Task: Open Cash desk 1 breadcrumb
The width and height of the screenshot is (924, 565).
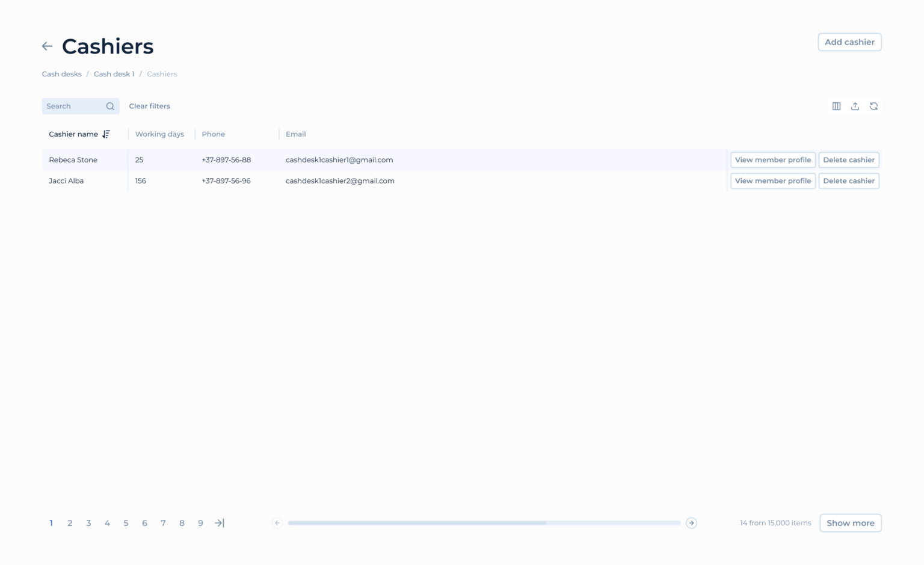Action: click(x=114, y=74)
